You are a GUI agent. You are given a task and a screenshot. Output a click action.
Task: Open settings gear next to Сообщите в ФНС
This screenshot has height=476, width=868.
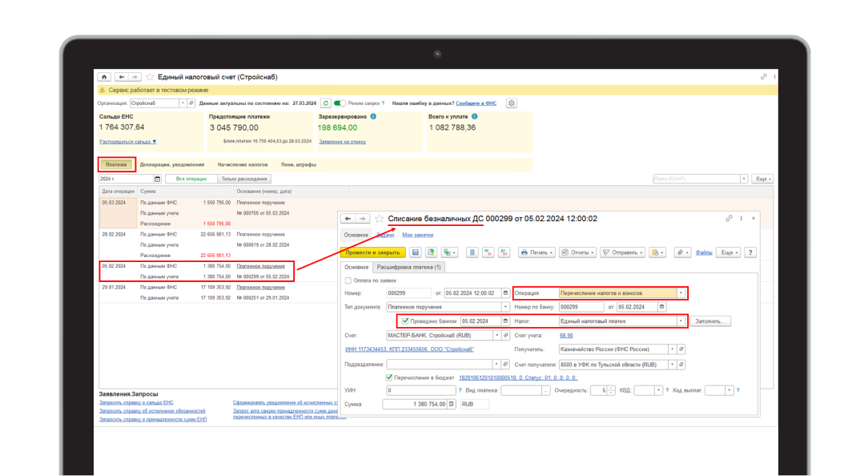tap(512, 103)
